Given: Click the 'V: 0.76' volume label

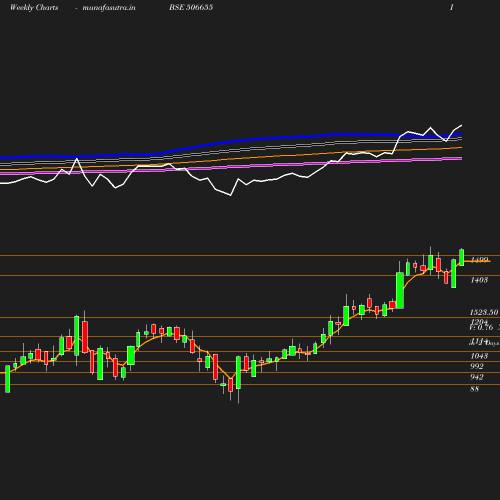Looking at the screenshot, I should pos(481,328).
